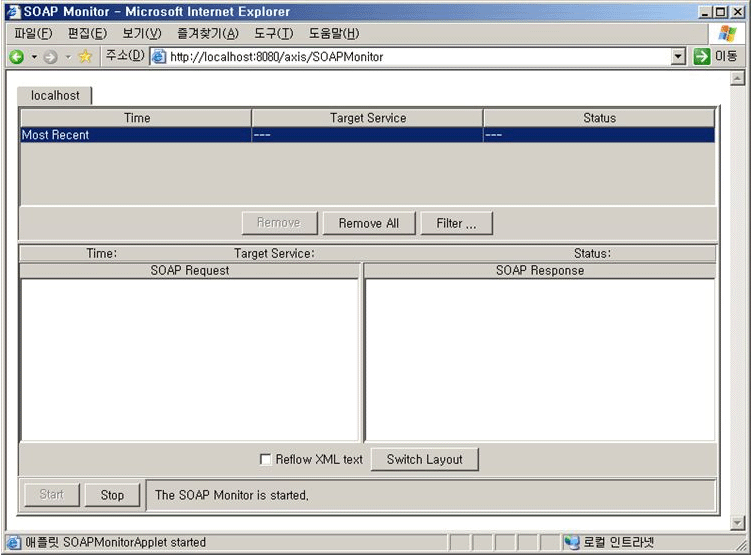Click the disabled Start button

point(52,495)
